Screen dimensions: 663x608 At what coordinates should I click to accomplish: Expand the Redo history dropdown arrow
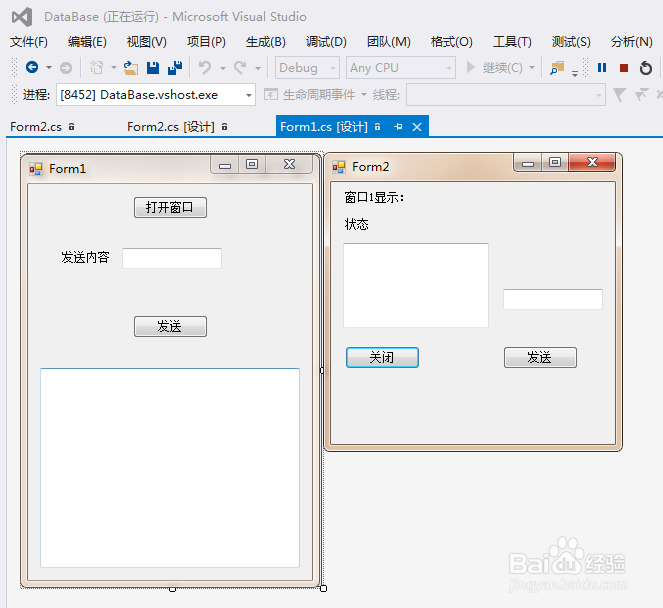(258, 68)
